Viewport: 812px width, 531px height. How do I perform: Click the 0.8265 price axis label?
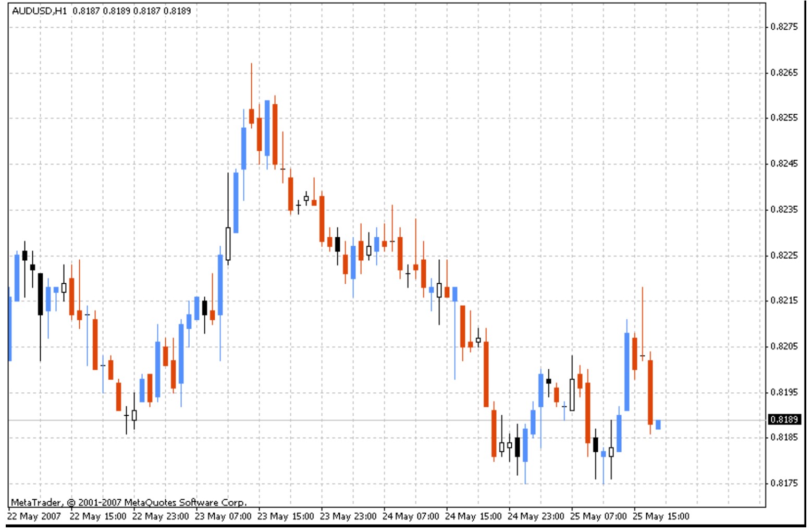pyautogui.click(x=784, y=73)
